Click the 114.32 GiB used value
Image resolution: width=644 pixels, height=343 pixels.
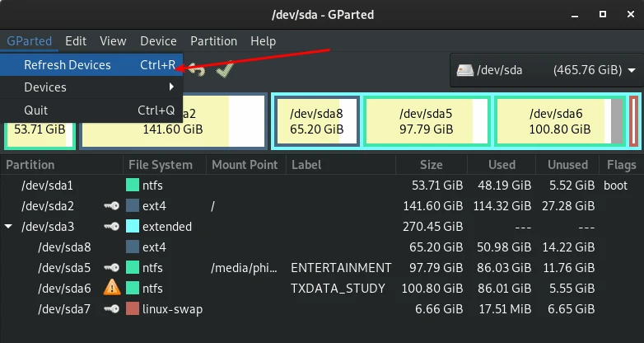pyautogui.click(x=502, y=206)
